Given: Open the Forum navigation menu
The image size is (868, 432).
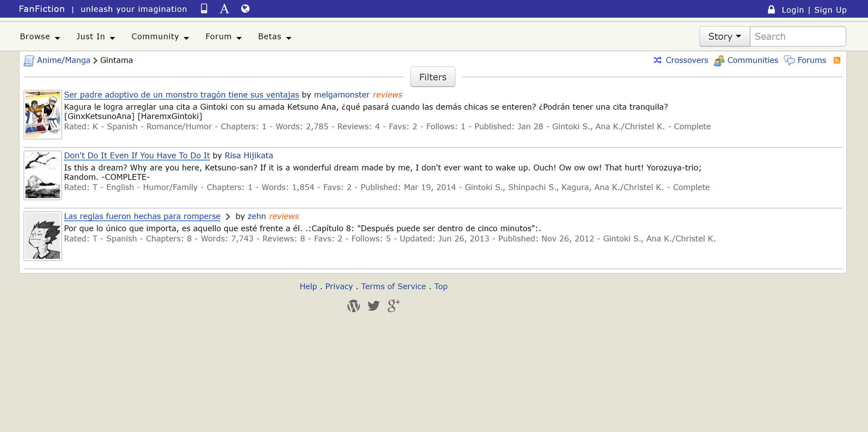Looking at the screenshot, I should pos(223,37).
